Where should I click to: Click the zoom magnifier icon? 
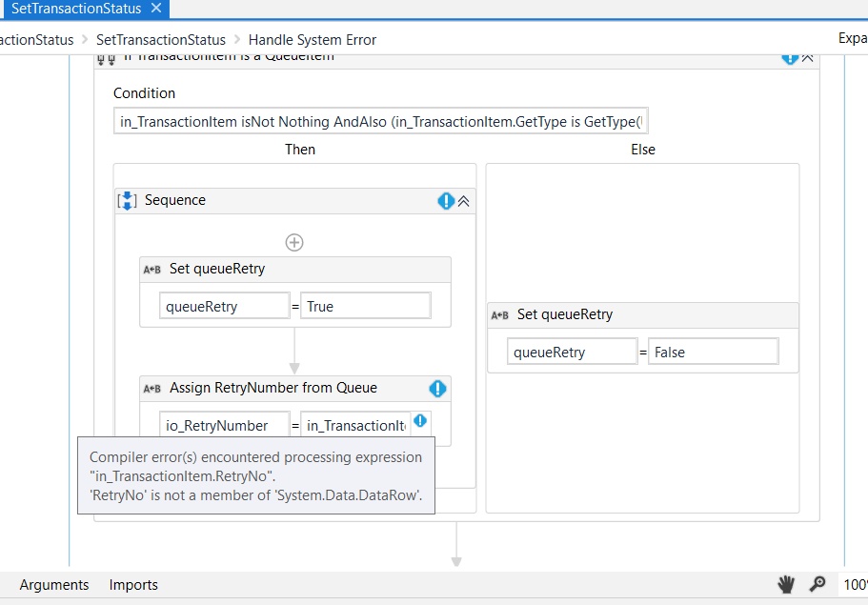pyautogui.click(x=818, y=584)
